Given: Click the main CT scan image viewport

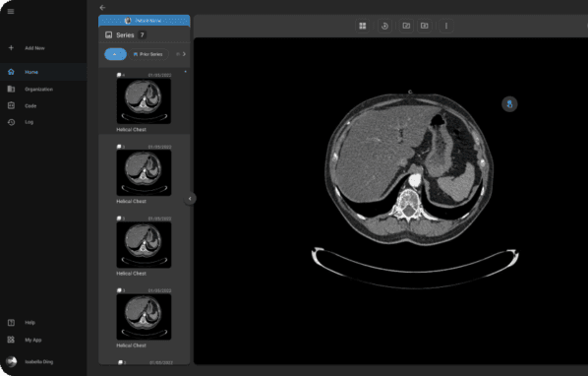Looking at the screenshot, I should tap(390, 201).
